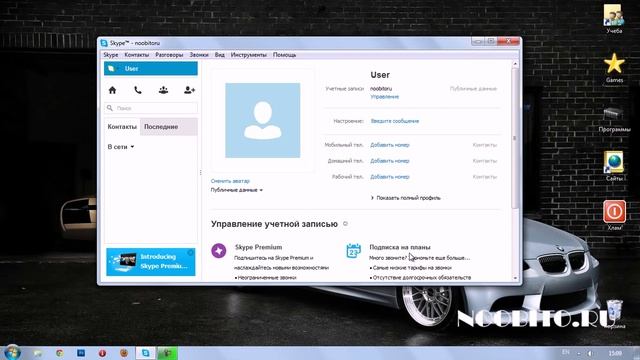Open the Skype home screen icon

112,90
